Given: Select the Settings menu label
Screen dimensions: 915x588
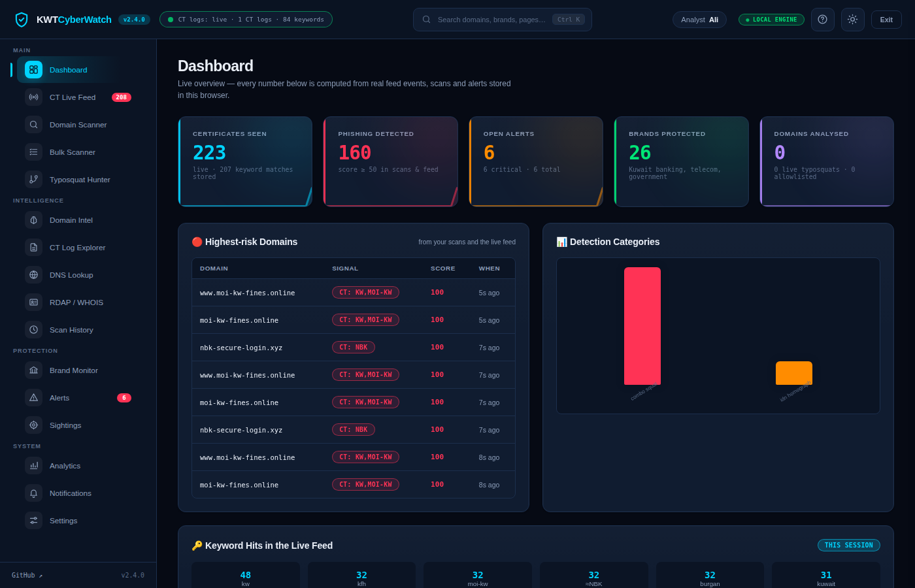Looking at the screenshot, I should [63, 521].
